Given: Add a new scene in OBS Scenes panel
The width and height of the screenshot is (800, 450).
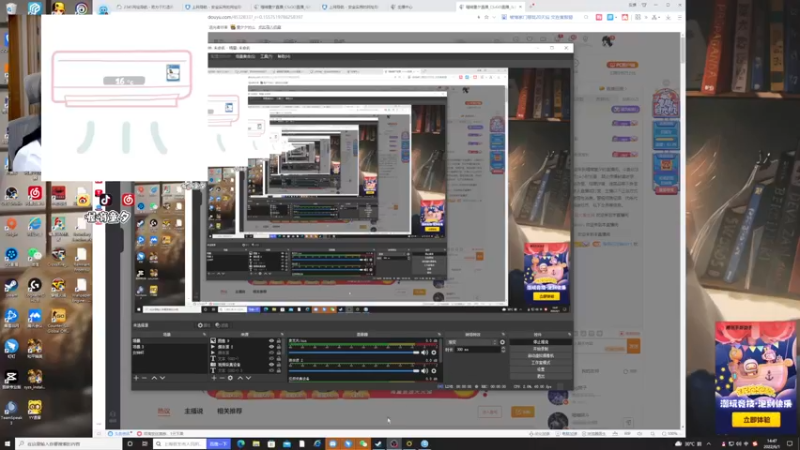Looking at the screenshot, I should [136, 378].
